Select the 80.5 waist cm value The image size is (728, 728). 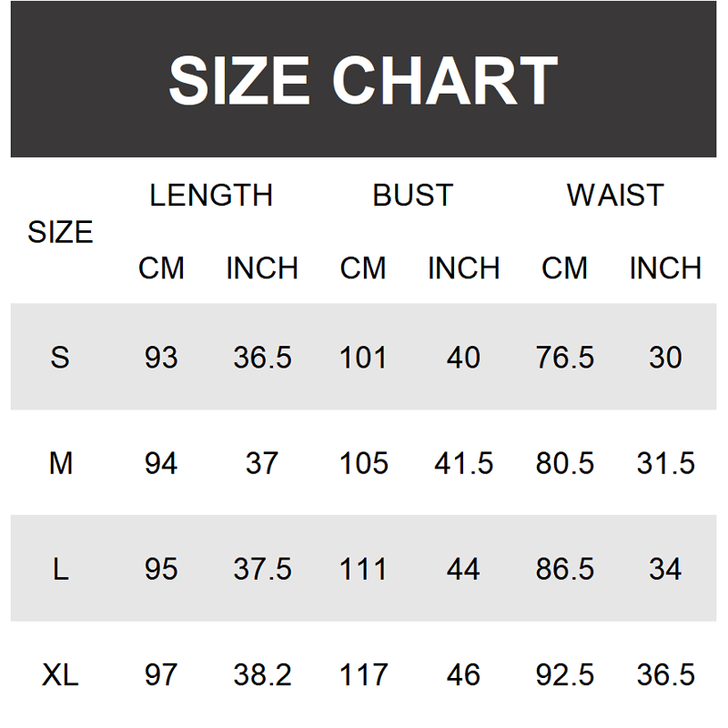(x=564, y=464)
